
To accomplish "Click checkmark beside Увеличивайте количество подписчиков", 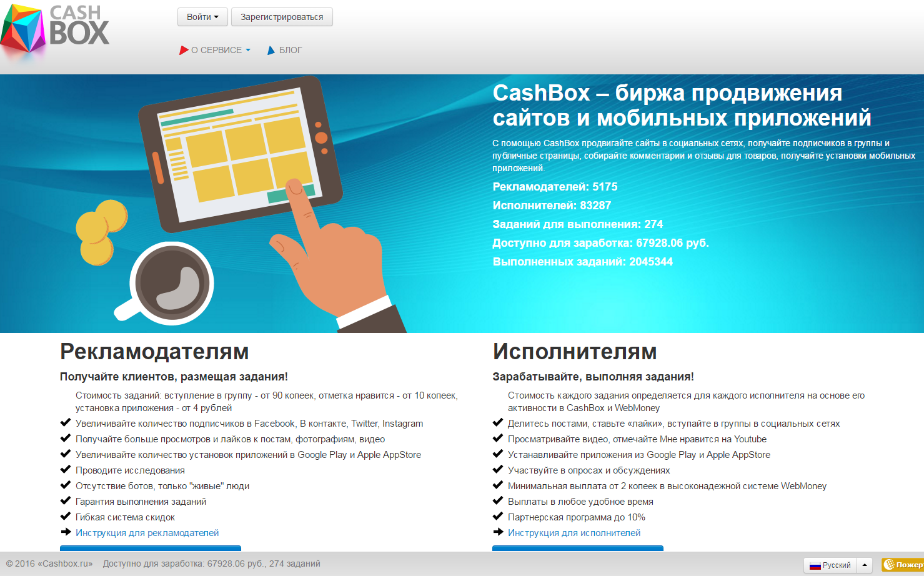I will click(66, 422).
